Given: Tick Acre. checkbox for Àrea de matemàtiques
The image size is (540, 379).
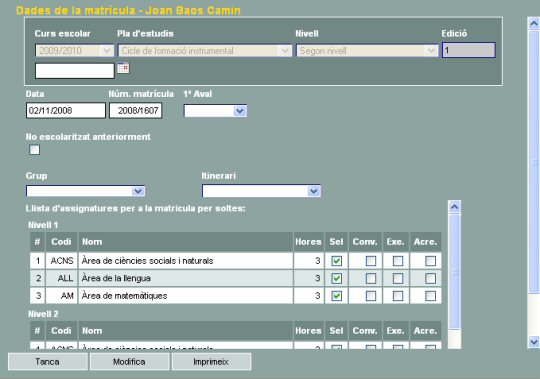Looking at the screenshot, I should pyautogui.click(x=430, y=296).
